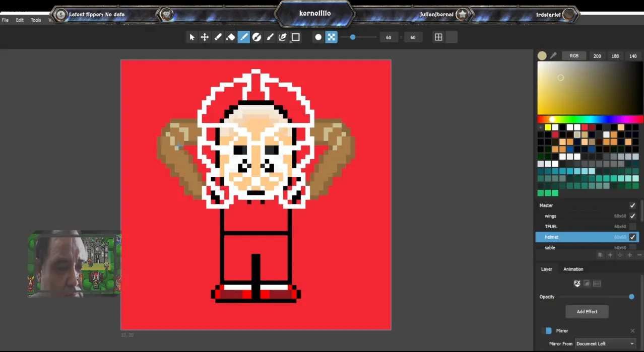
Task: Pick the yellow palette swatch
Action: pos(548,127)
